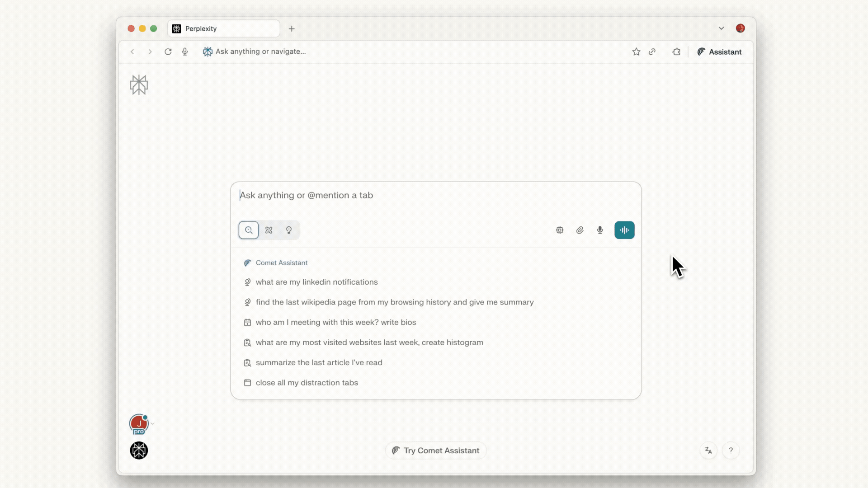
Task: Switch to Research mode icon
Action: pyautogui.click(x=269, y=230)
